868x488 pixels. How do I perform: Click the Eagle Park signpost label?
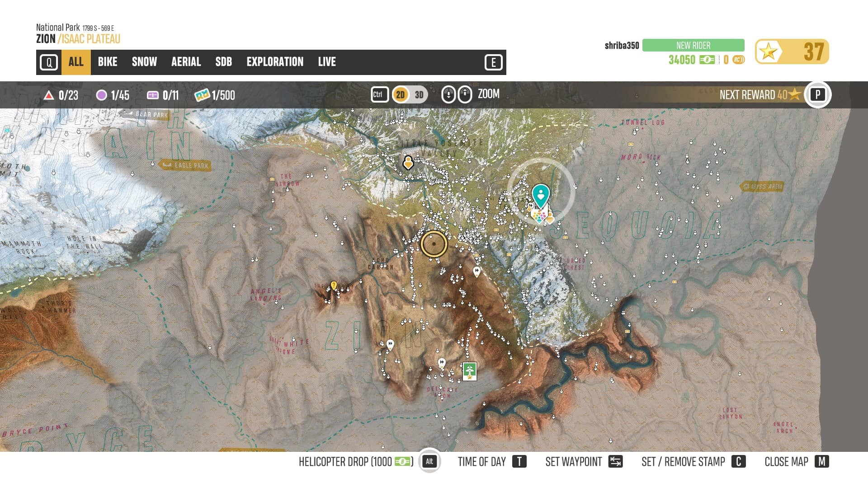coord(186,165)
